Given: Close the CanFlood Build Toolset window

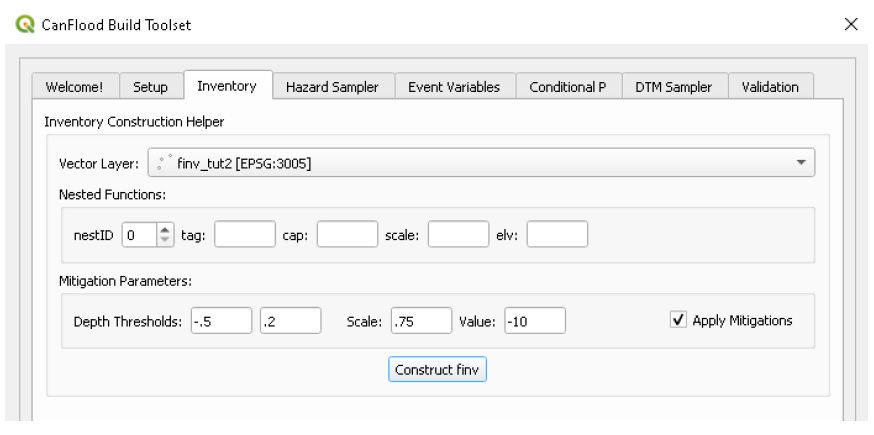Looking at the screenshot, I should pyautogui.click(x=851, y=24).
